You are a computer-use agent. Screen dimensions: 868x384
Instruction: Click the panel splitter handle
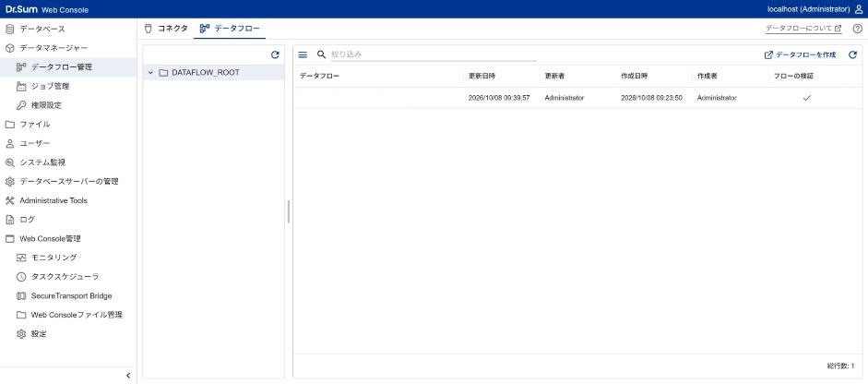point(289,211)
